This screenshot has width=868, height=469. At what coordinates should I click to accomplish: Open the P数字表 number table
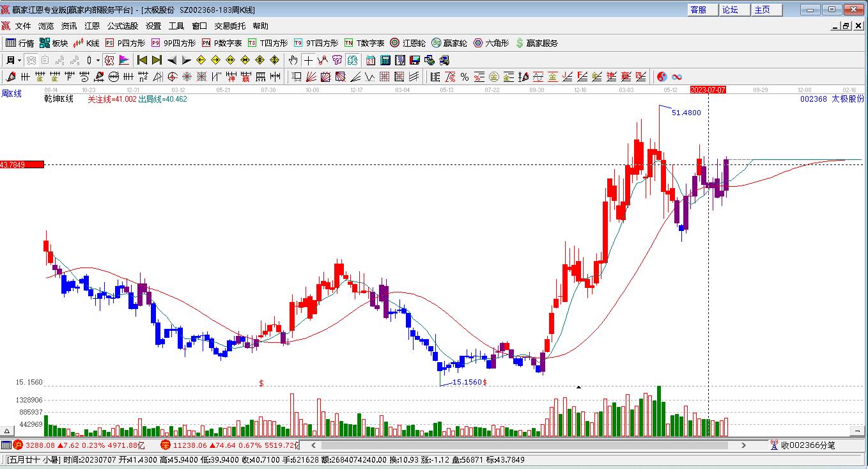click(x=222, y=43)
